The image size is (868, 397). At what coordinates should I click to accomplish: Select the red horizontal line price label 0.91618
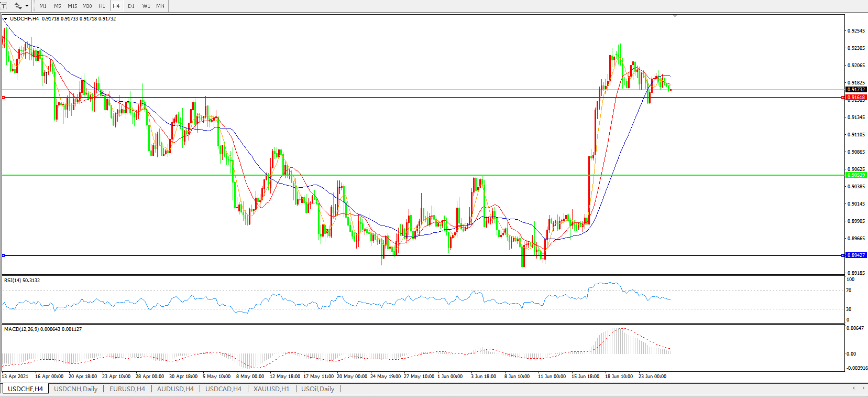coord(856,98)
